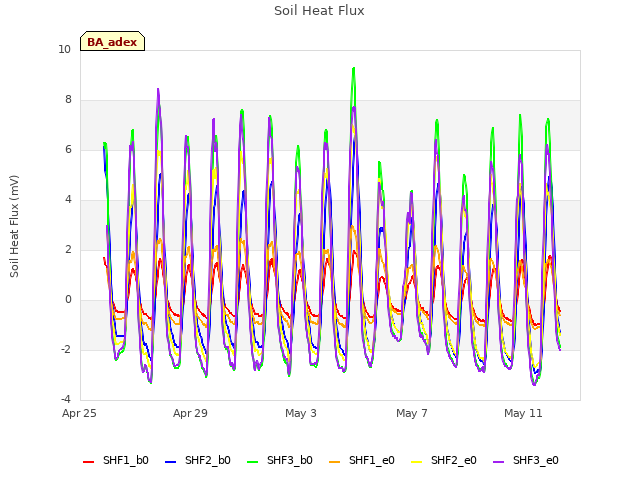Click the y-axis value 0
Viewport: 640px width, 480px height.
tap(68, 300)
